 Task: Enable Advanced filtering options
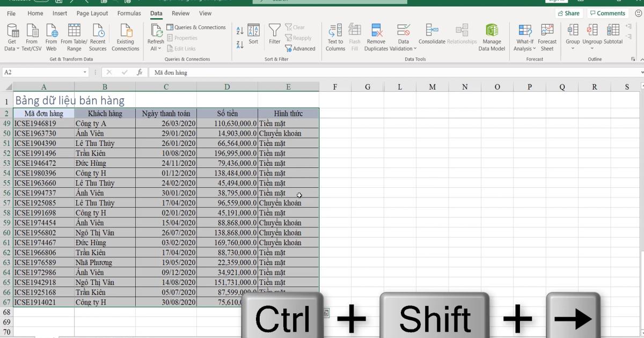301,48
